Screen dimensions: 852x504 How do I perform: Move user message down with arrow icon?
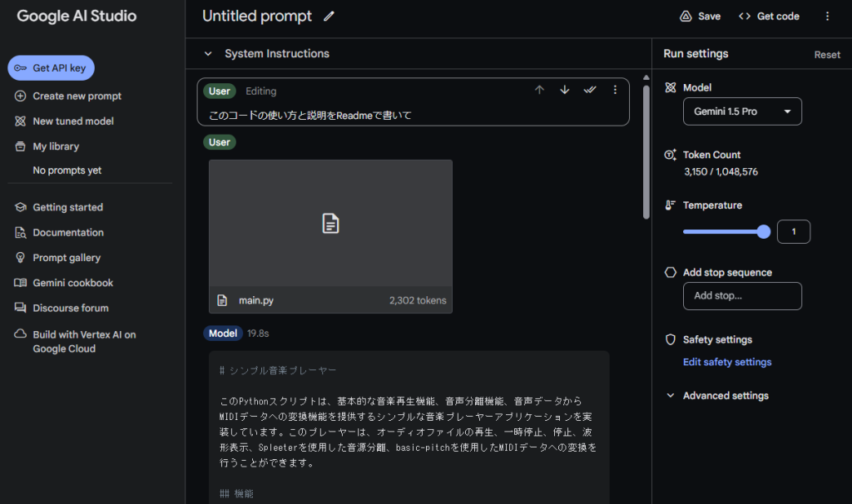point(565,90)
